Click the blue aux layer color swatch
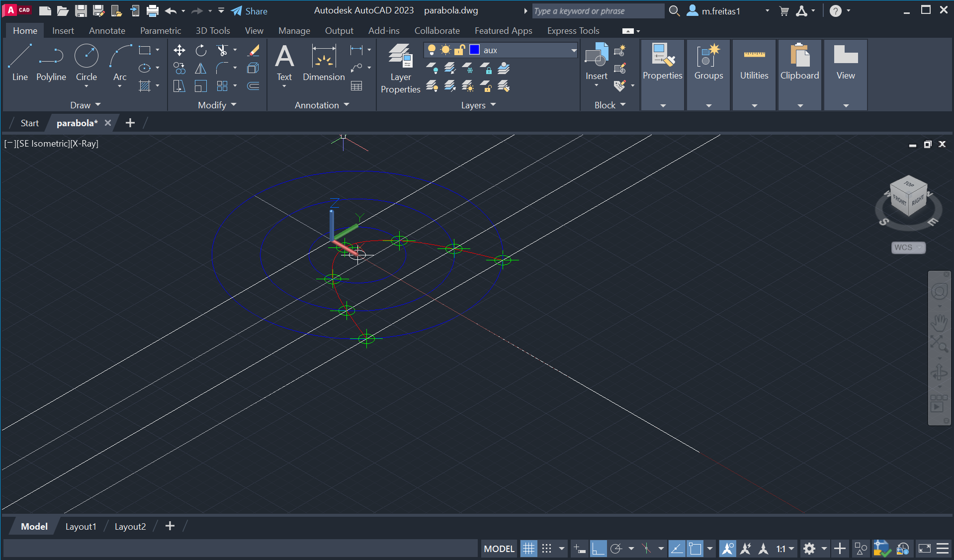 (475, 50)
